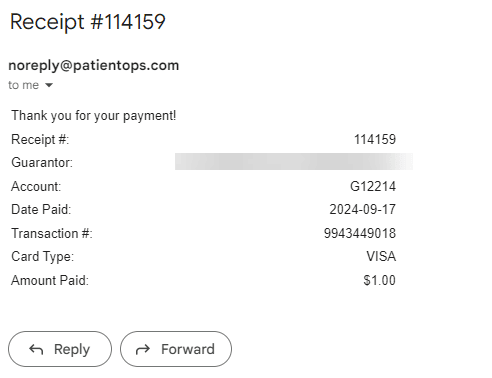The image size is (492, 378).
Task: Click the account value G12214
Action: 373,186
